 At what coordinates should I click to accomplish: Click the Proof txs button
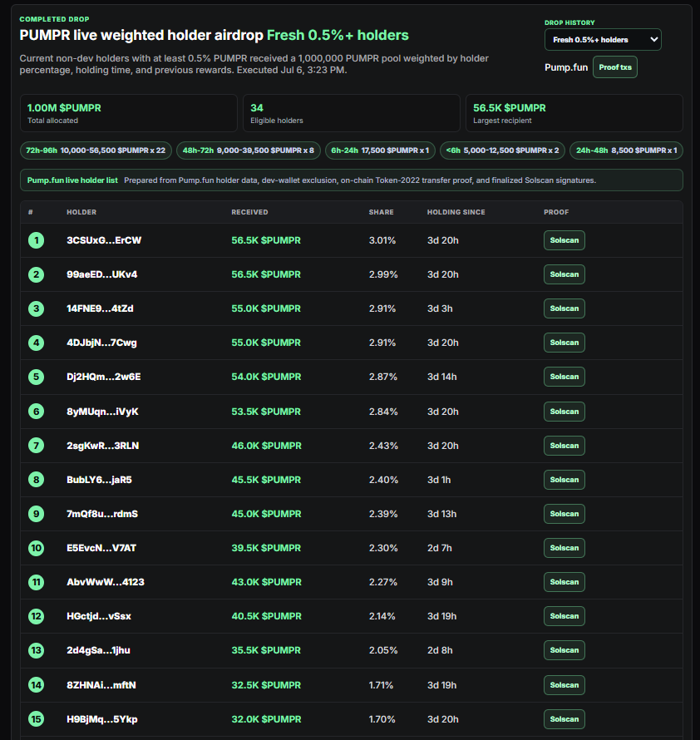point(615,67)
